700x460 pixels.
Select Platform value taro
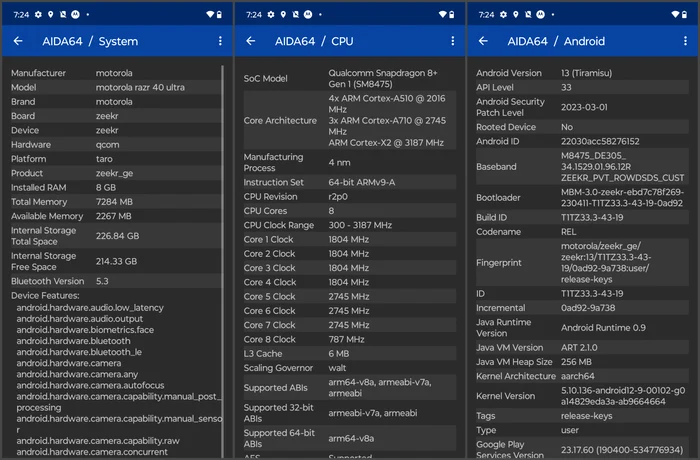click(104, 159)
